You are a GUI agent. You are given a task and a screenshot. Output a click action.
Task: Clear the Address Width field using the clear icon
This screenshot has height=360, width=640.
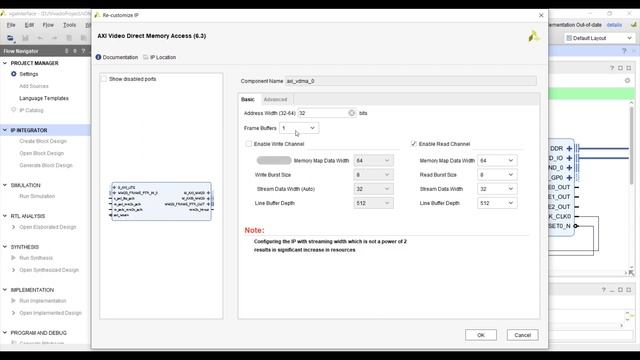[x=351, y=113]
